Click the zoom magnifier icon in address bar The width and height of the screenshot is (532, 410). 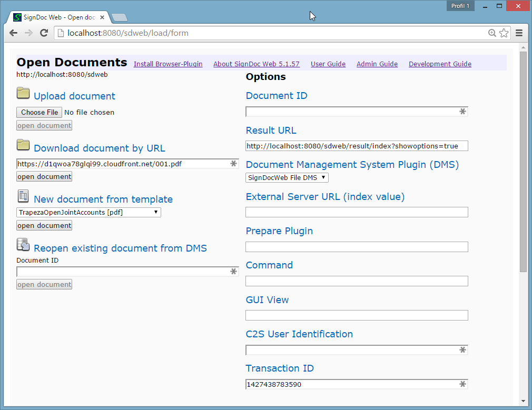point(492,33)
